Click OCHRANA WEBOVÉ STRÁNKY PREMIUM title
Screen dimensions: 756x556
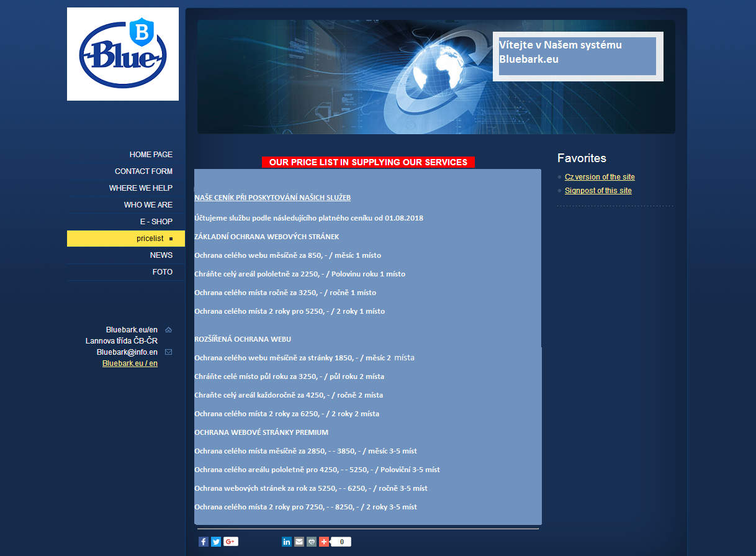click(x=261, y=432)
